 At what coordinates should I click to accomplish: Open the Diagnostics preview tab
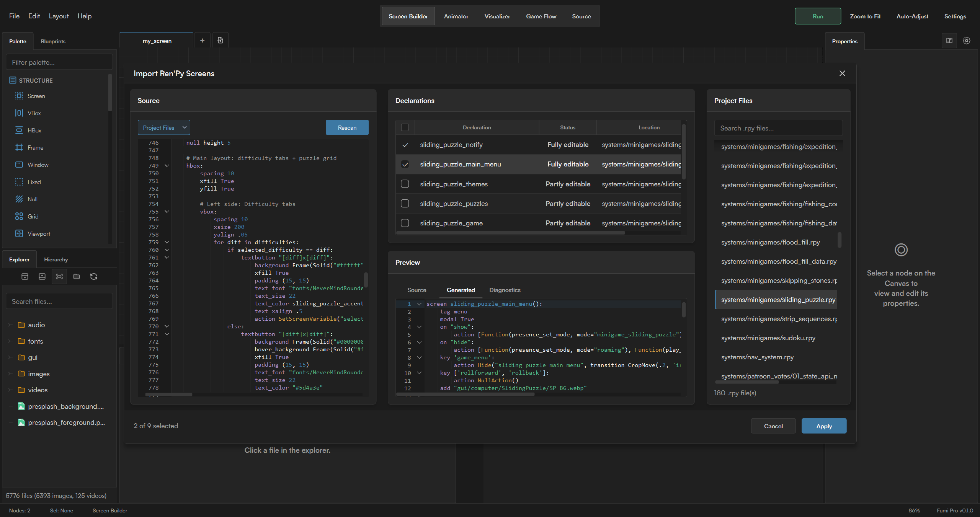pos(505,290)
